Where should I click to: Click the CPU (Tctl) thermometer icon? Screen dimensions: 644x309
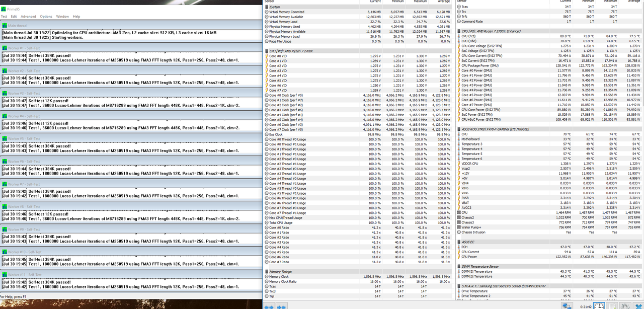[x=458, y=36]
